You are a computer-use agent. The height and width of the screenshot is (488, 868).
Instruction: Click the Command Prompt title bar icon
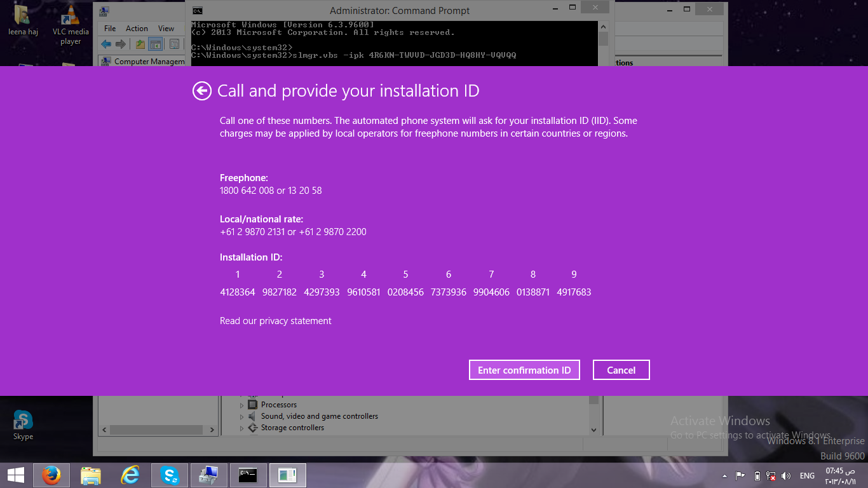[198, 10]
